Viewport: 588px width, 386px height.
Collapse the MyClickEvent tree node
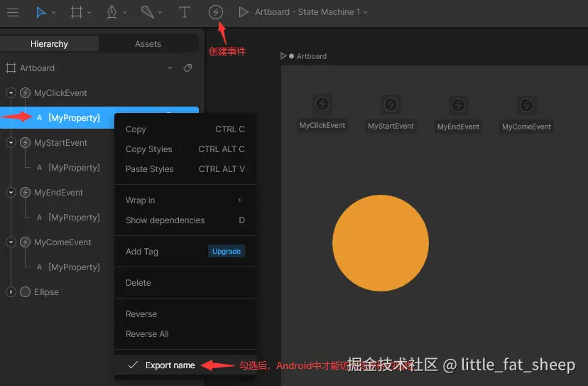(11, 92)
